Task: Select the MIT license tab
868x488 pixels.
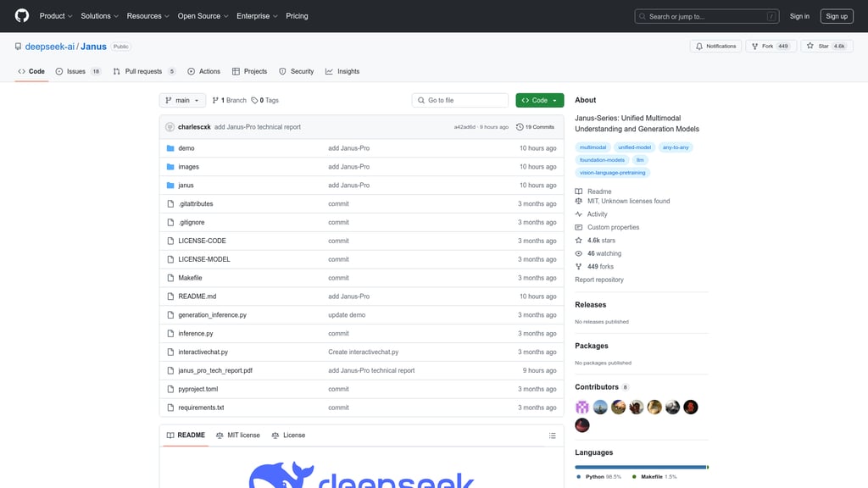Action: pyautogui.click(x=238, y=435)
